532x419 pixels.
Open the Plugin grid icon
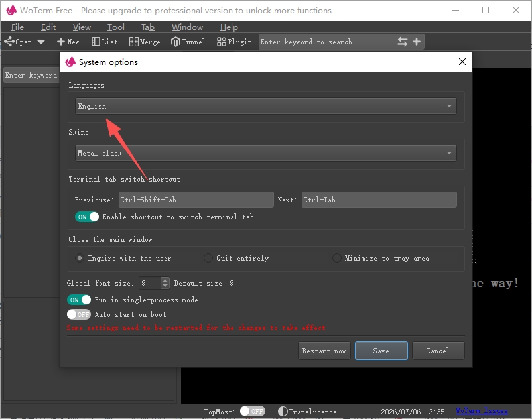click(x=221, y=42)
